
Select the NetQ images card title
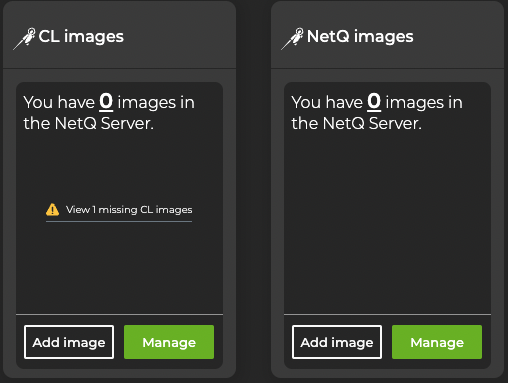pos(360,36)
